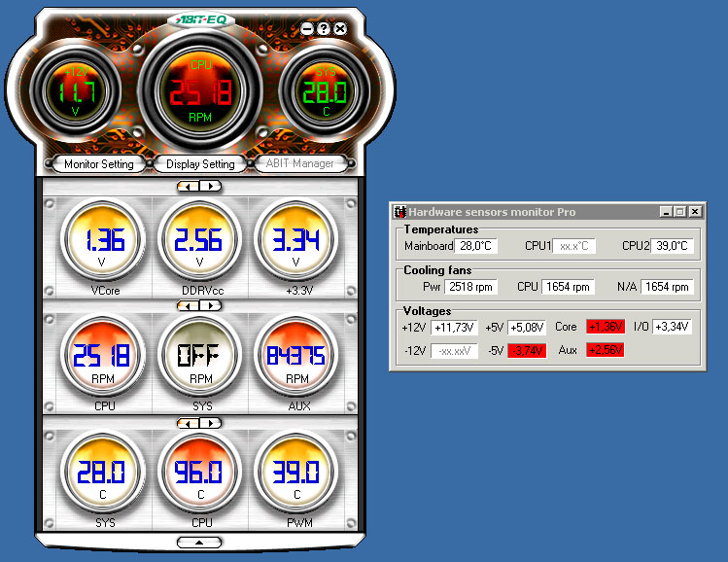Image resolution: width=728 pixels, height=562 pixels.
Task: Minimize Hardware sensors monitor Pro window
Action: [666, 212]
